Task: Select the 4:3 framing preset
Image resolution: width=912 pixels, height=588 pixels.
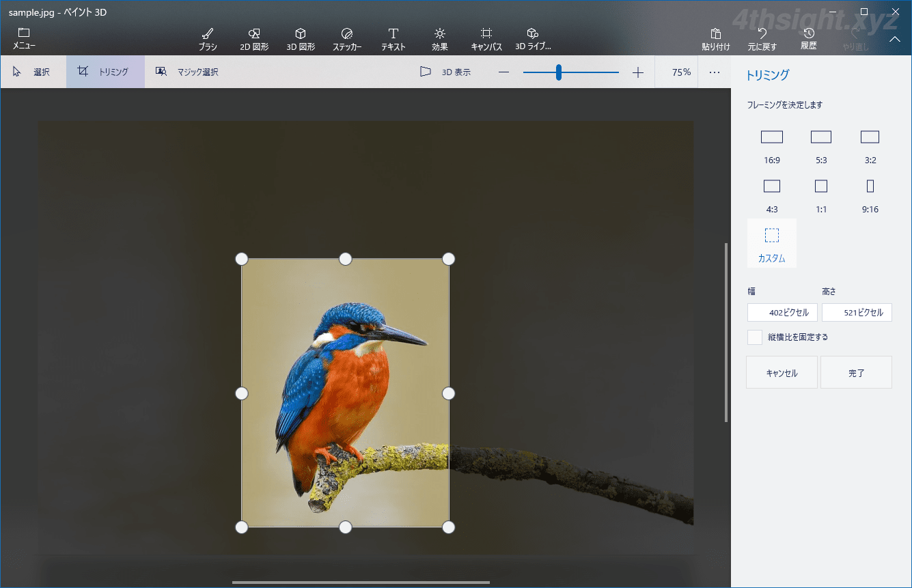Action: [772, 195]
